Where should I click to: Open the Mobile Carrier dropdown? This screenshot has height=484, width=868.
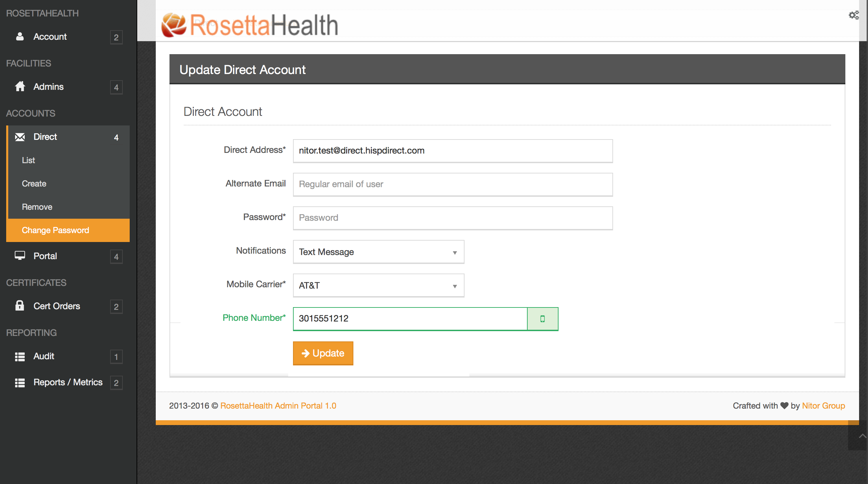(378, 286)
